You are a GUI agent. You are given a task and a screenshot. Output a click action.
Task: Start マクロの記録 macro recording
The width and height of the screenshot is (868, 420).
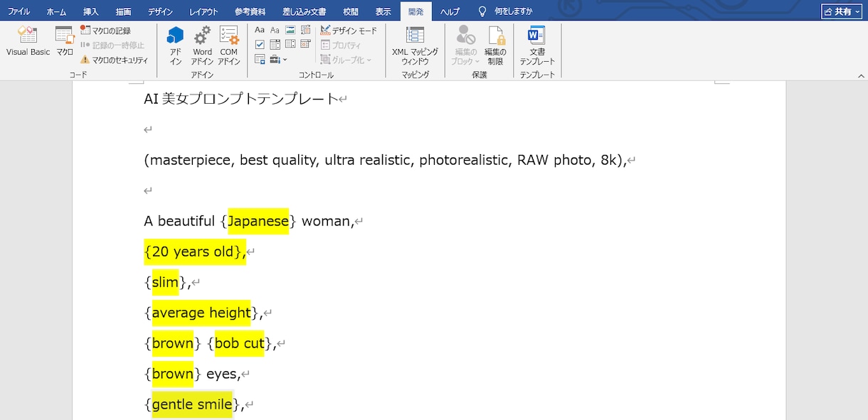pos(105,31)
